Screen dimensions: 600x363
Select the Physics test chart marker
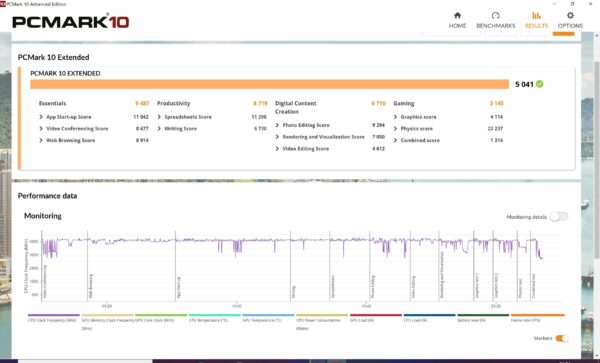click(520, 288)
